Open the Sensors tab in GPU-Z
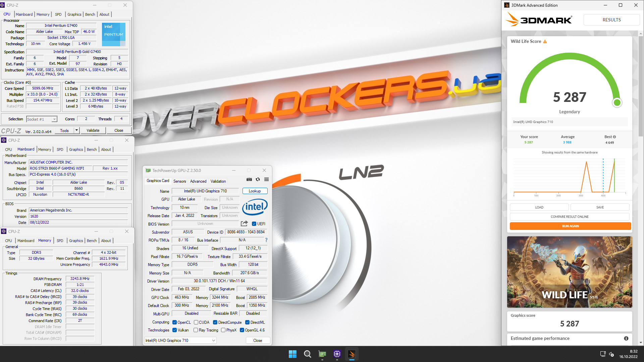Screen dimensions: 644x362 [x=179, y=181]
